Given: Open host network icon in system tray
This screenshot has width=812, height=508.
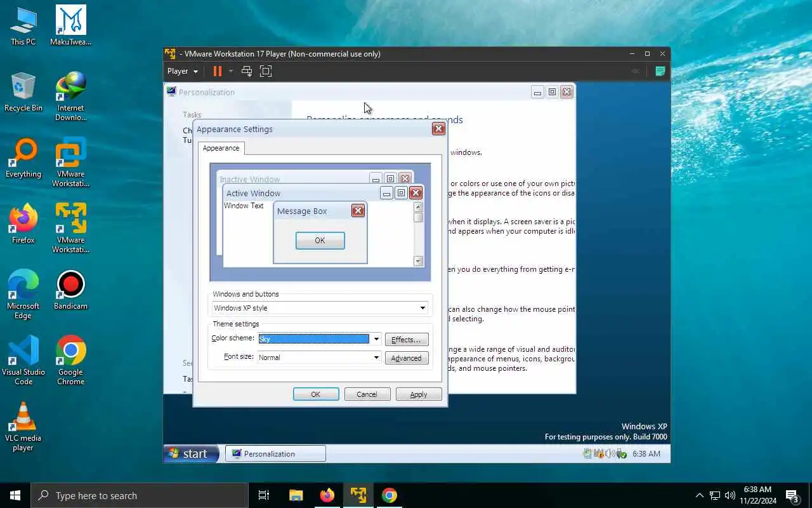Looking at the screenshot, I should 715,495.
